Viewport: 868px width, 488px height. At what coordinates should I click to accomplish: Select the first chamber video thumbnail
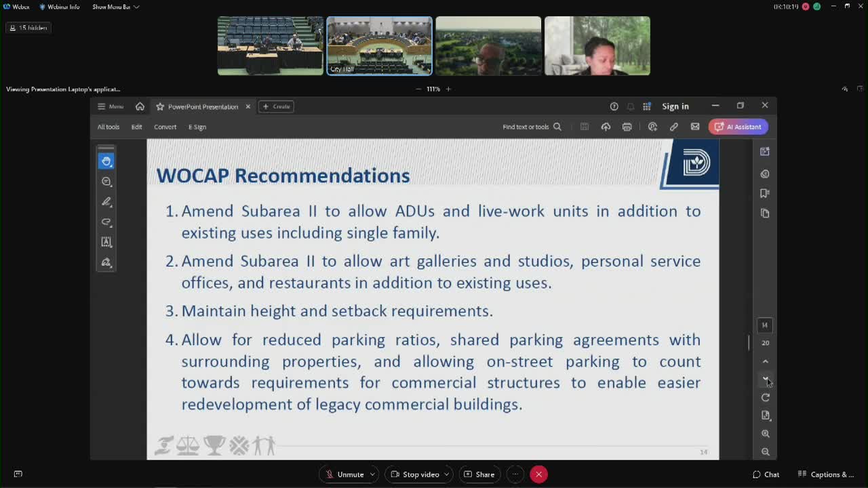pos(270,45)
